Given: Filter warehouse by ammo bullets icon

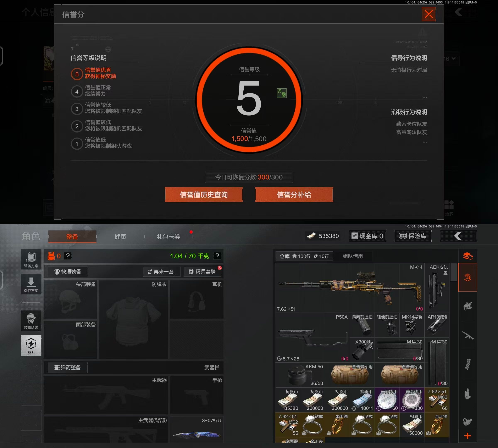Looking at the screenshot, I should [467, 393].
